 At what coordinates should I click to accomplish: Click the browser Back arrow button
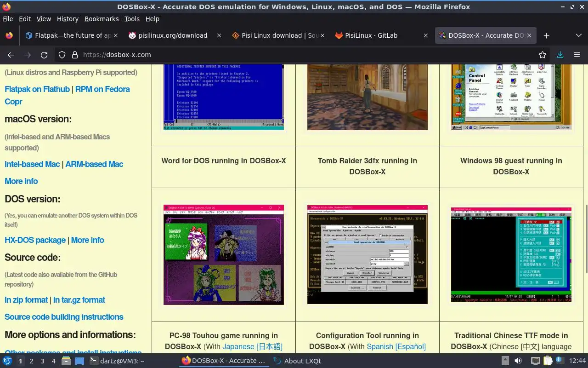coord(11,55)
